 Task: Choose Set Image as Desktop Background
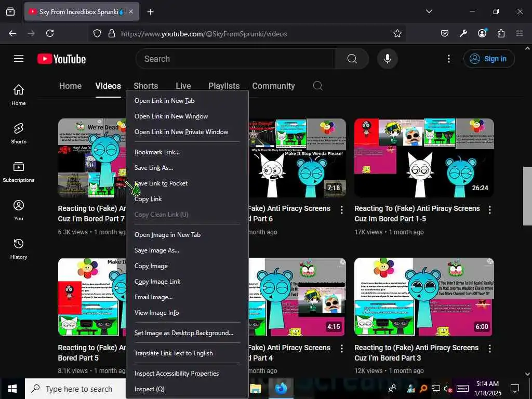tap(187, 333)
